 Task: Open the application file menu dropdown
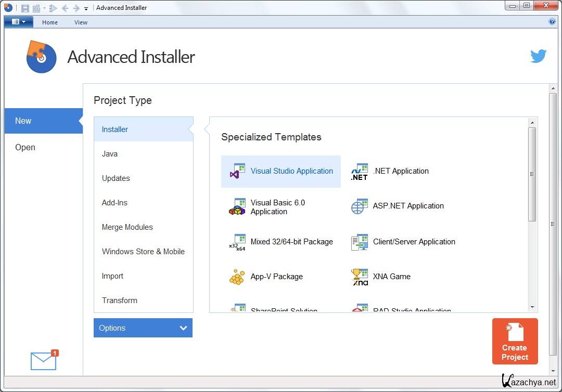click(x=19, y=22)
